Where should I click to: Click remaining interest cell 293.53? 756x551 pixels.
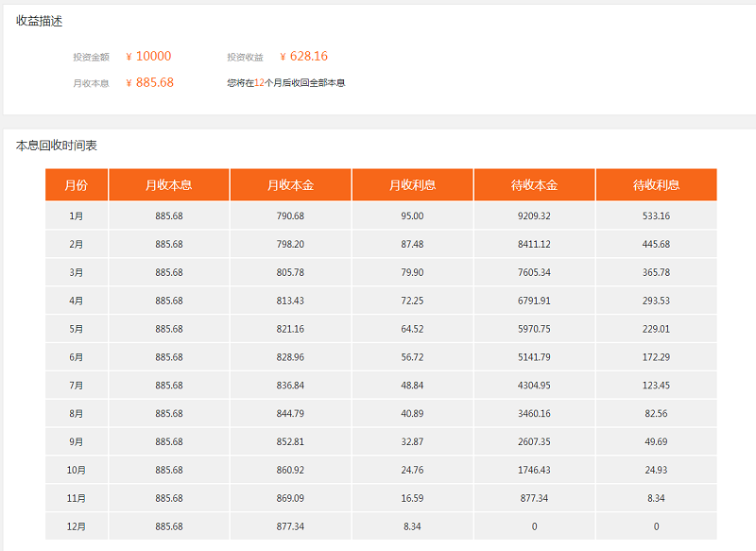656,301
